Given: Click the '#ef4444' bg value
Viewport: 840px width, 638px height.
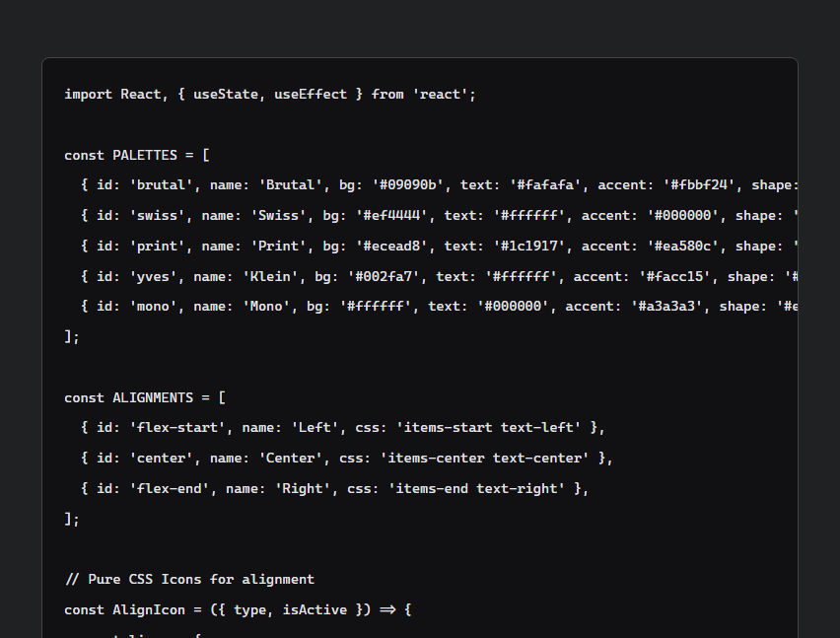Looking at the screenshot, I should point(391,216).
